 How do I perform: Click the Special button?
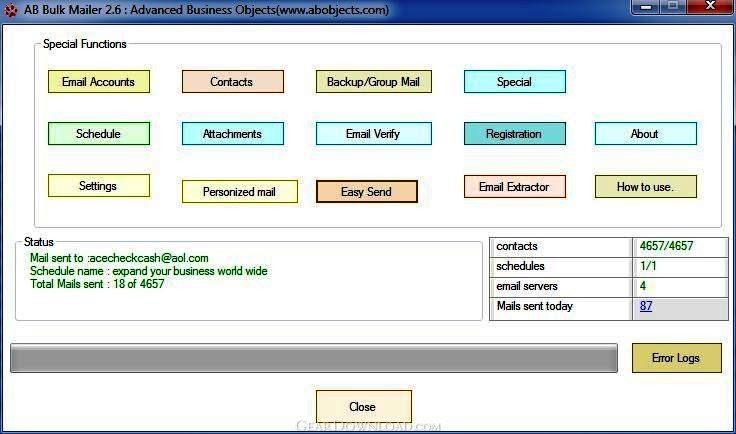[x=515, y=82]
